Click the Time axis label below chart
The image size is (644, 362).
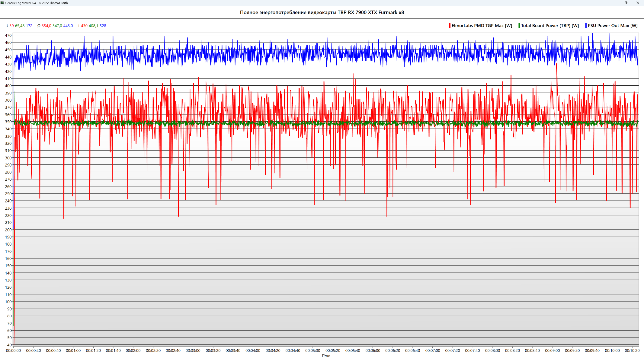(325, 356)
